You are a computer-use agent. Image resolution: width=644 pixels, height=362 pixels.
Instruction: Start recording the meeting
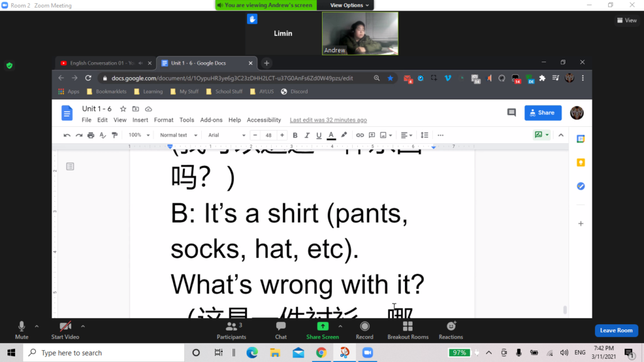(x=364, y=331)
